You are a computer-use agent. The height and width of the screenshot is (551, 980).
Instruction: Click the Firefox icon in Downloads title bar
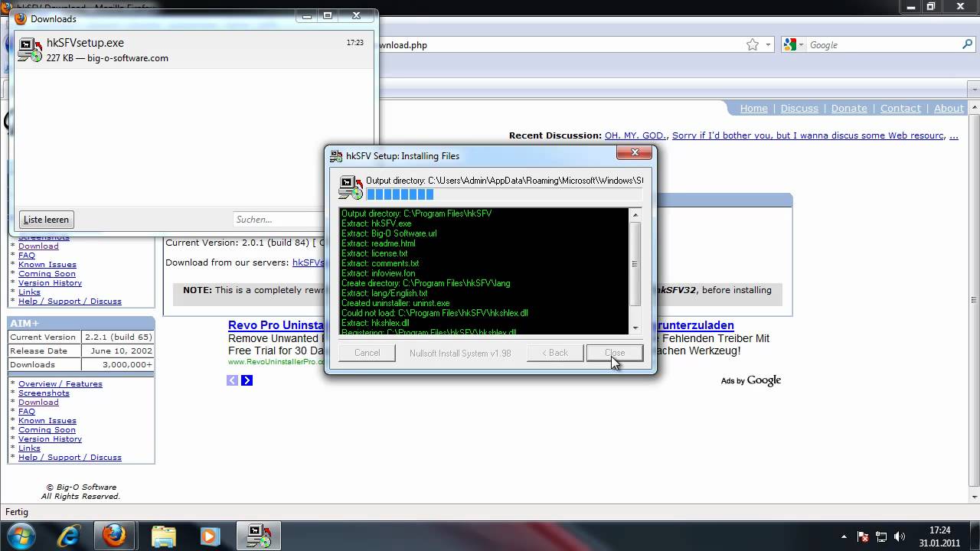[x=21, y=18]
